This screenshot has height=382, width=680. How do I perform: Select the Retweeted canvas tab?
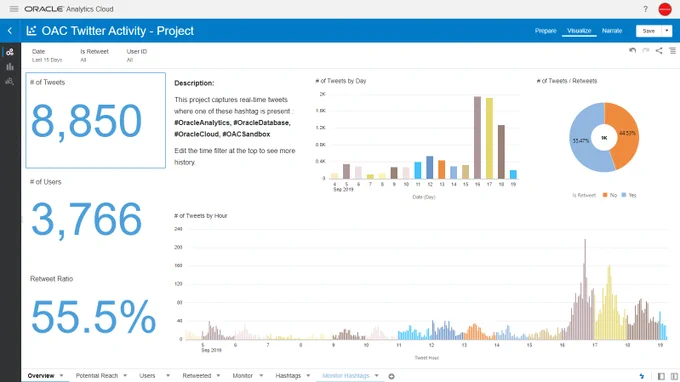(x=196, y=375)
